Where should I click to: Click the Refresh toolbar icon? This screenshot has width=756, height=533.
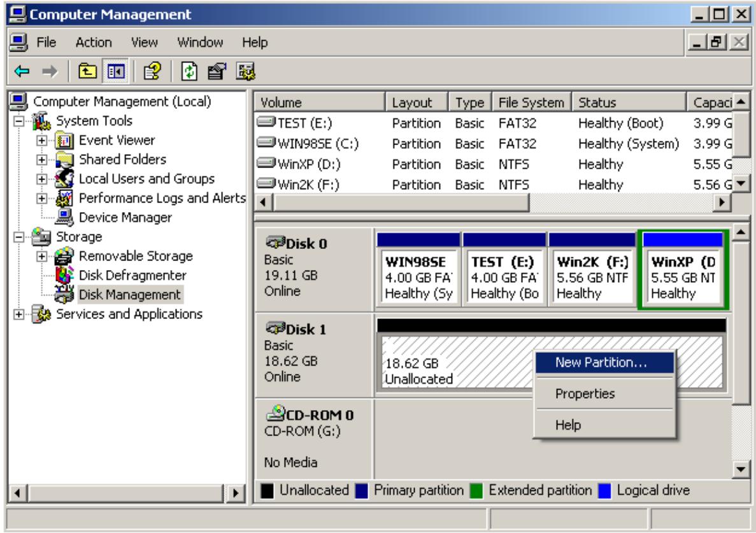pos(189,72)
